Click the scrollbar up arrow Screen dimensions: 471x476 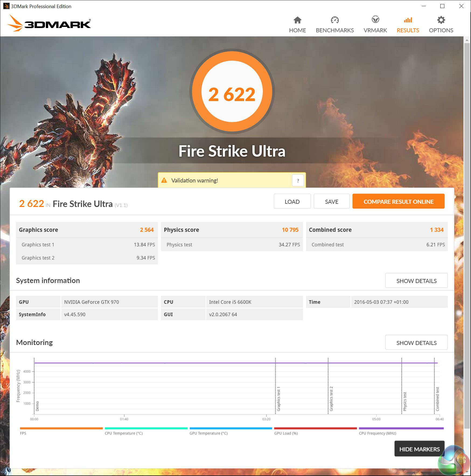(466, 40)
